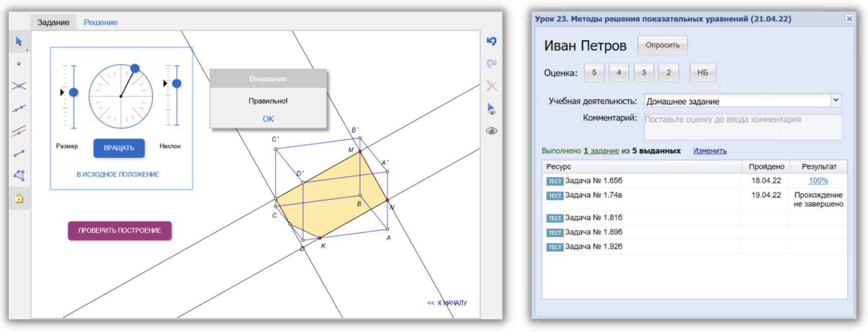Click the Наклон slider handle
The image size is (868, 332).
point(177,83)
